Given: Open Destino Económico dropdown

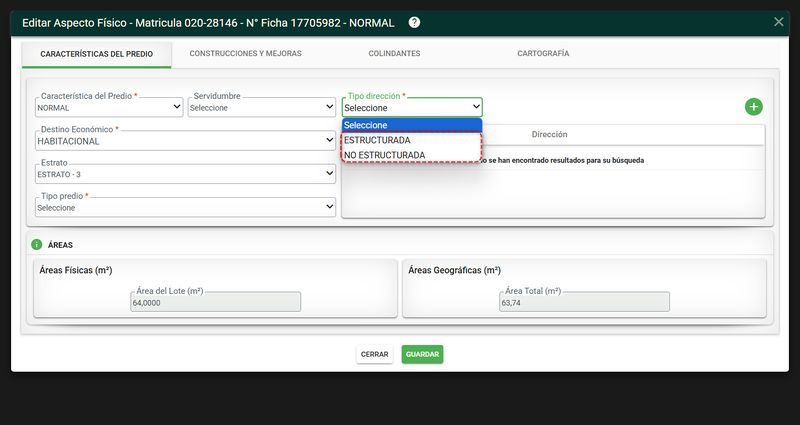Looking at the screenshot, I should coord(185,141).
